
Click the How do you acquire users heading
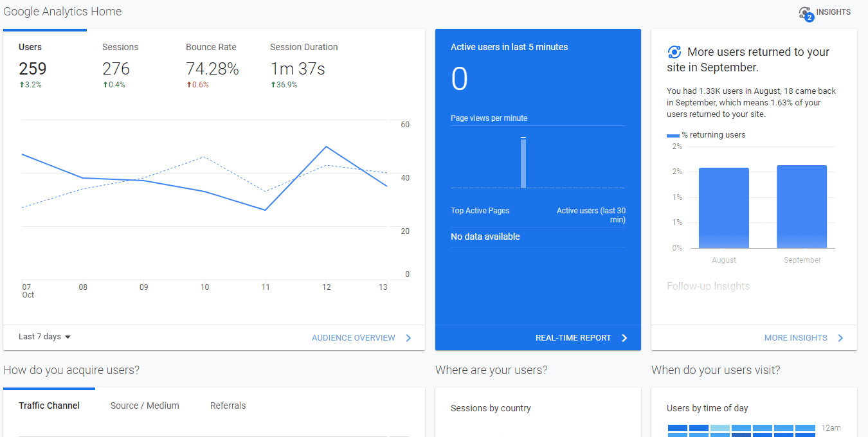[x=71, y=370]
